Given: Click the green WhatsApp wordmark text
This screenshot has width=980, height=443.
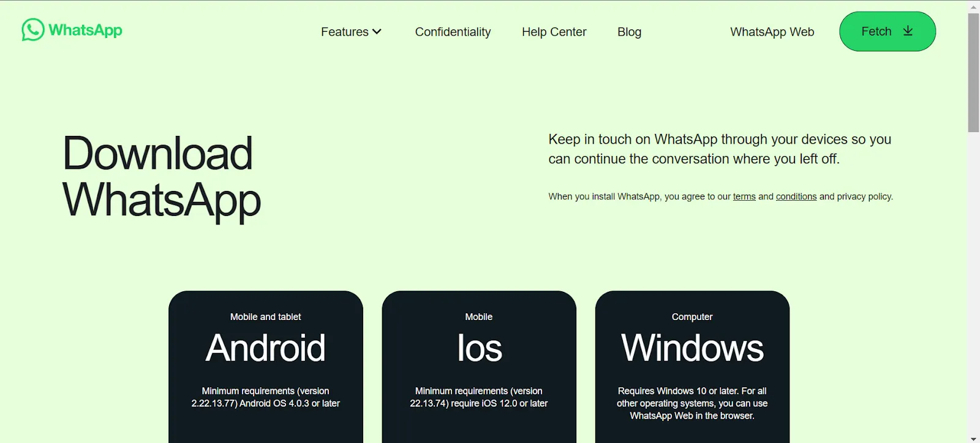Looking at the screenshot, I should pyautogui.click(x=85, y=30).
